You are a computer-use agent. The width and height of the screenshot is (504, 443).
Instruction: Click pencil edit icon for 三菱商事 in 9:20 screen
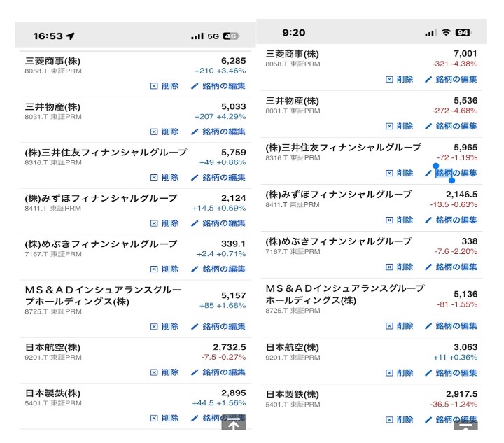428,79
